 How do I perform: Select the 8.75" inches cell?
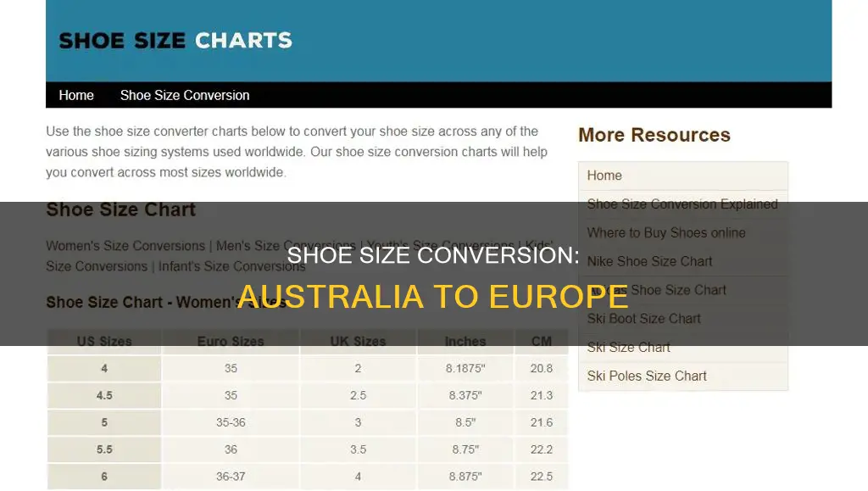(465, 449)
